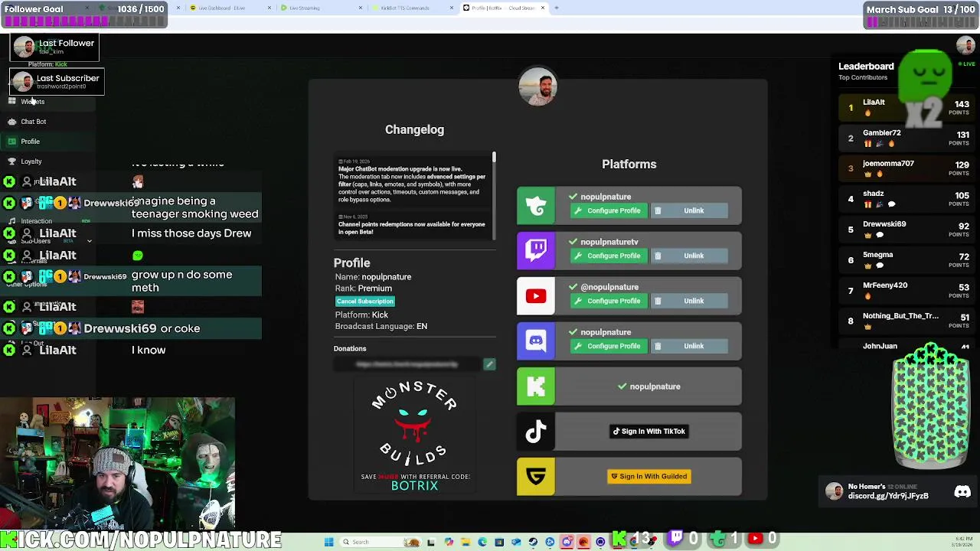This screenshot has width=980, height=551.
Task: Configure Profile for the Discord account
Action: click(609, 346)
